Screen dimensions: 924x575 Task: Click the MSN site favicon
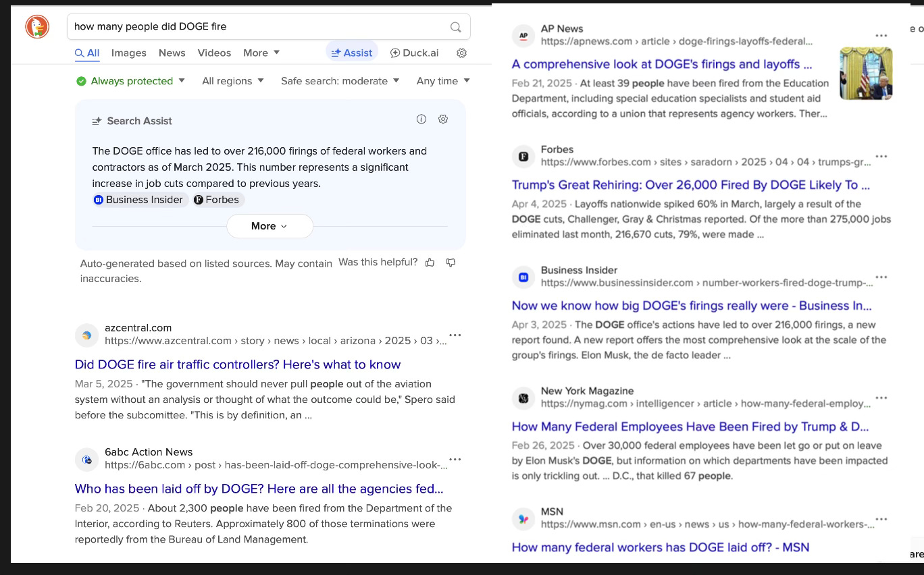pyautogui.click(x=523, y=519)
